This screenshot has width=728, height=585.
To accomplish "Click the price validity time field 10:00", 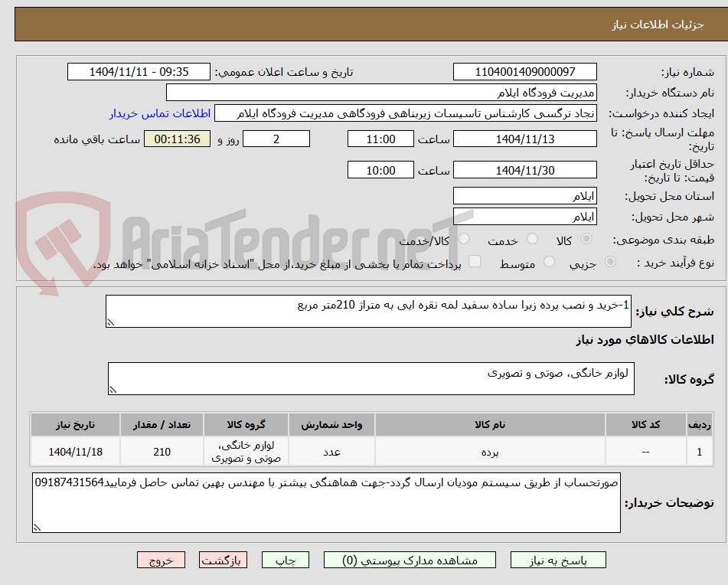I will coord(380,170).
